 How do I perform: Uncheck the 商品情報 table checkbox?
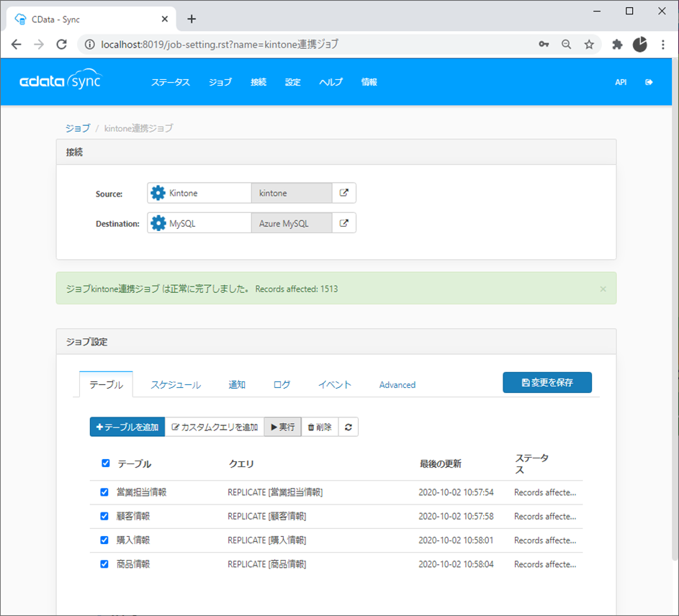click(104, 564)
